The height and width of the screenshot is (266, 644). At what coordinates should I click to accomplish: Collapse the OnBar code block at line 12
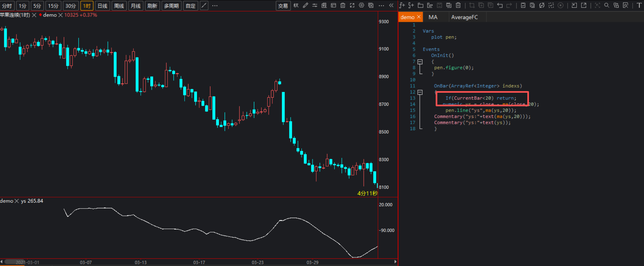coord(420,92)
